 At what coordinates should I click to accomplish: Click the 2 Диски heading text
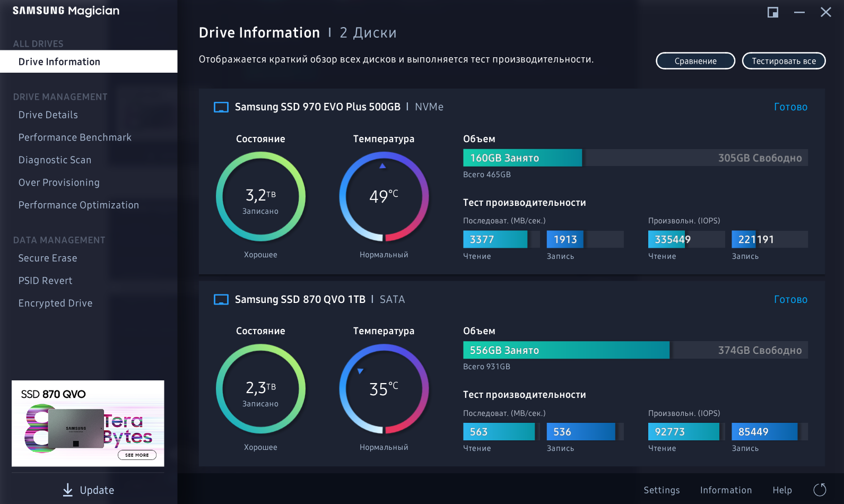(368, 33)
